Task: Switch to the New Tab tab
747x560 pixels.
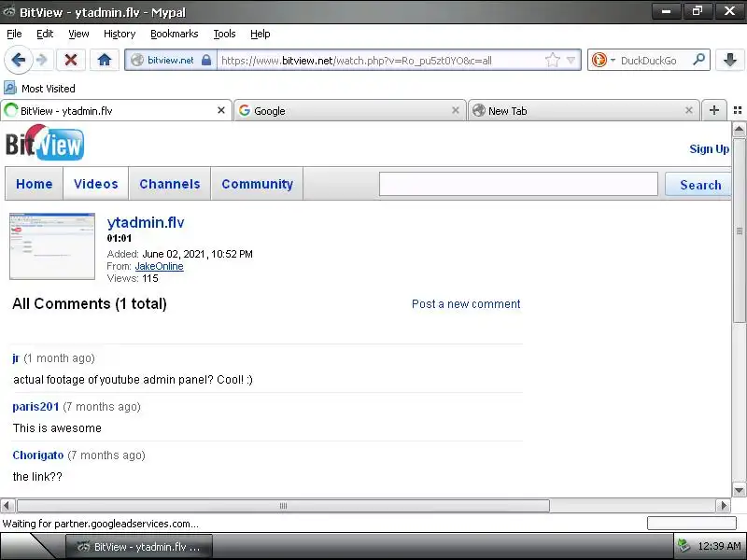Action: 585,110
